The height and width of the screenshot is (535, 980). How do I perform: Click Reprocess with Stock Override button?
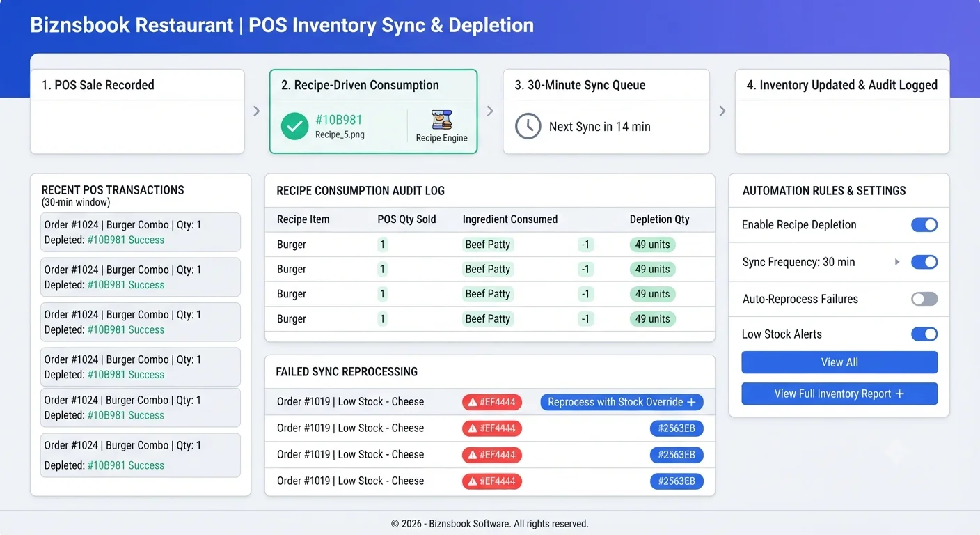(x=622, y=402)
